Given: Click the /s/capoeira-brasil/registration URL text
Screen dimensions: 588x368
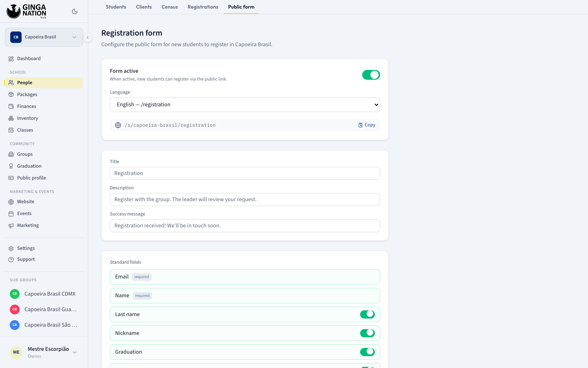Looking at the screenshot, I should pyautogui.click(x=170, y=125).
